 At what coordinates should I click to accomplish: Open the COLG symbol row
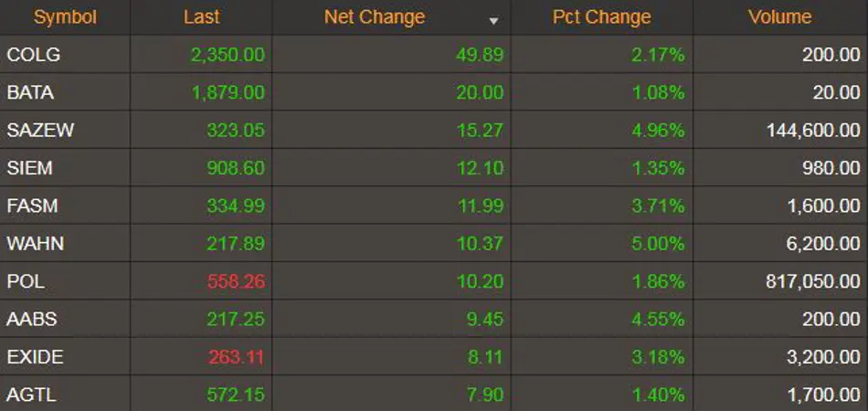point(34,55)
